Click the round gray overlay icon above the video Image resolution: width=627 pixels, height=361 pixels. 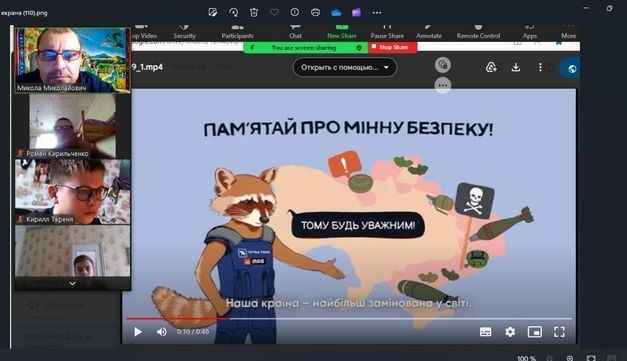tap(443, 65)
